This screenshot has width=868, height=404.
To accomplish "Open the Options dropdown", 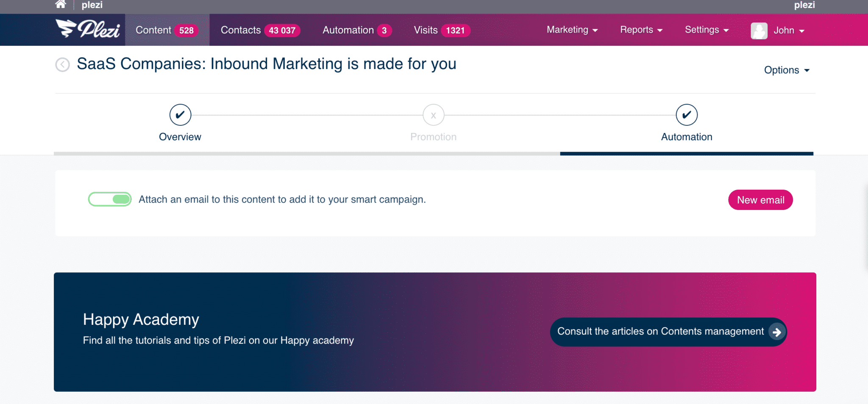I will [787, 70].
